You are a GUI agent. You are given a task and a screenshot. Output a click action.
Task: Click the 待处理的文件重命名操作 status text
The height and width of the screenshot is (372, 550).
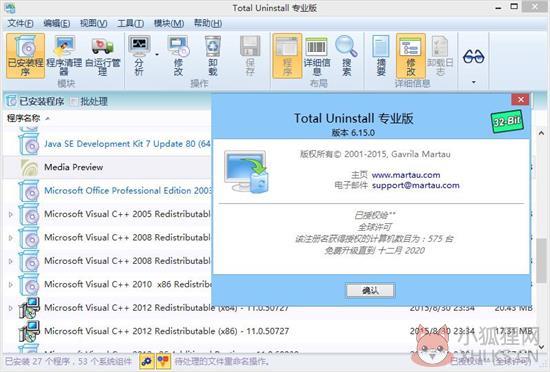click(x=222, y=361)
